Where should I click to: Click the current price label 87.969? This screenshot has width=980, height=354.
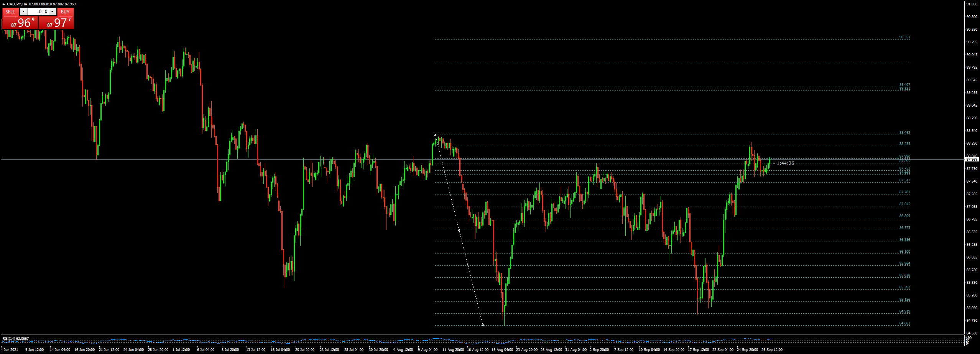tap(972, 159)
